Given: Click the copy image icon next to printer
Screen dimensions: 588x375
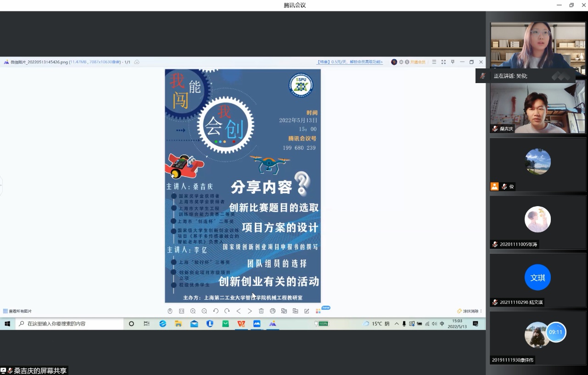Looking at the screenshot, I should click(x=284, y=311).
